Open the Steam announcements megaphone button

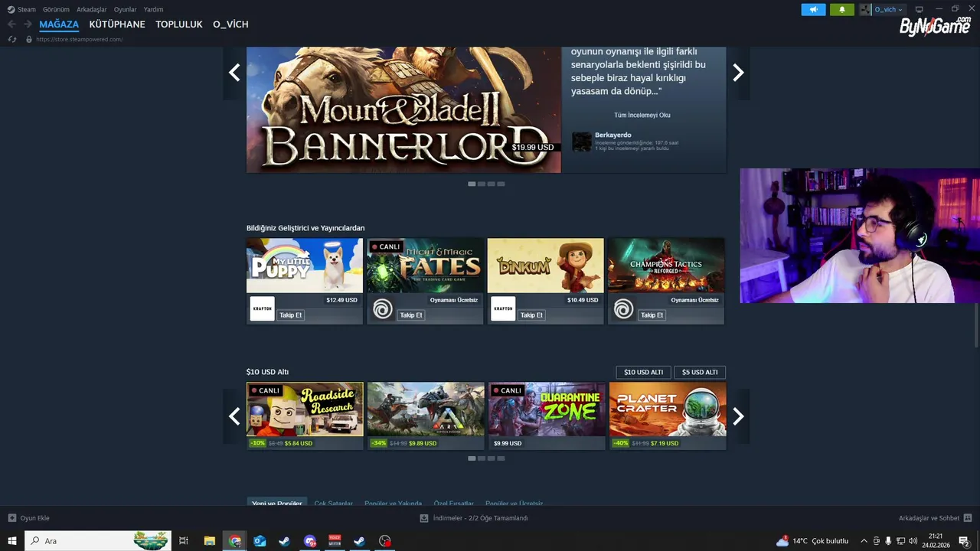[813, 9]
